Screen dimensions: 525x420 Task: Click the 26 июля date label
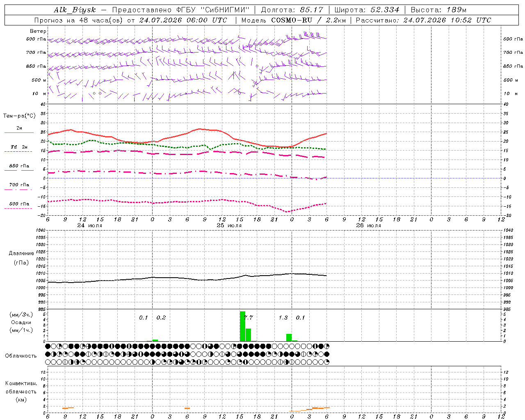click(368, 226)
